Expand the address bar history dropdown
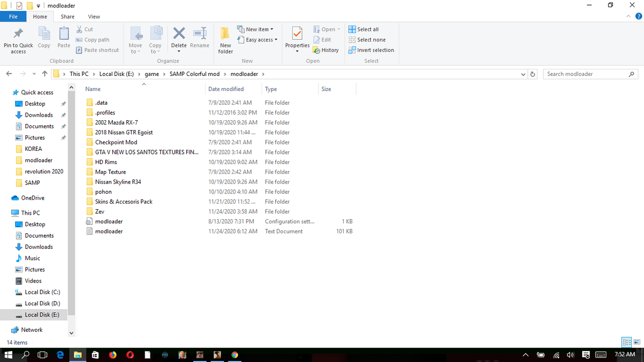This screenshot has width=644, height=362. coord(523,74)
